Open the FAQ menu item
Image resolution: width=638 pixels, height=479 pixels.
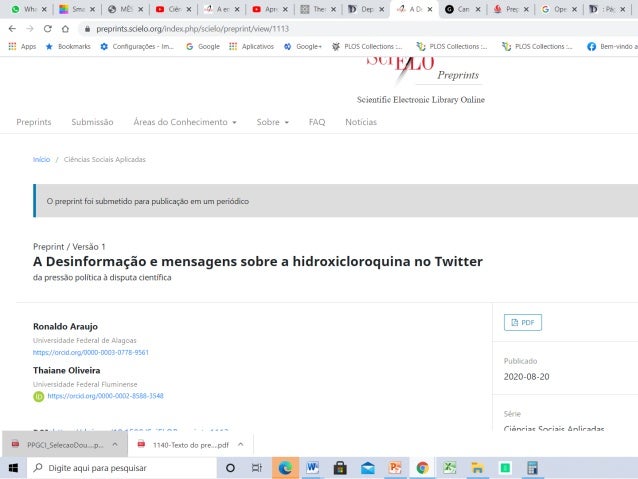coord(317,122)
